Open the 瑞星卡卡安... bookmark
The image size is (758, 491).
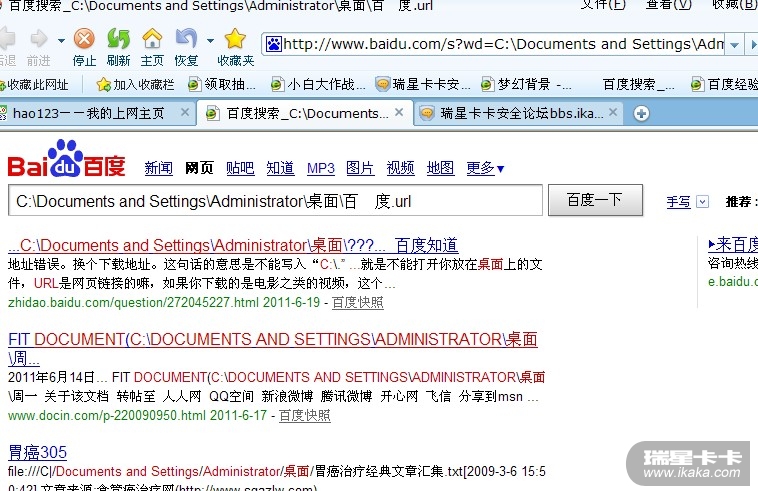tap(423, 85)
